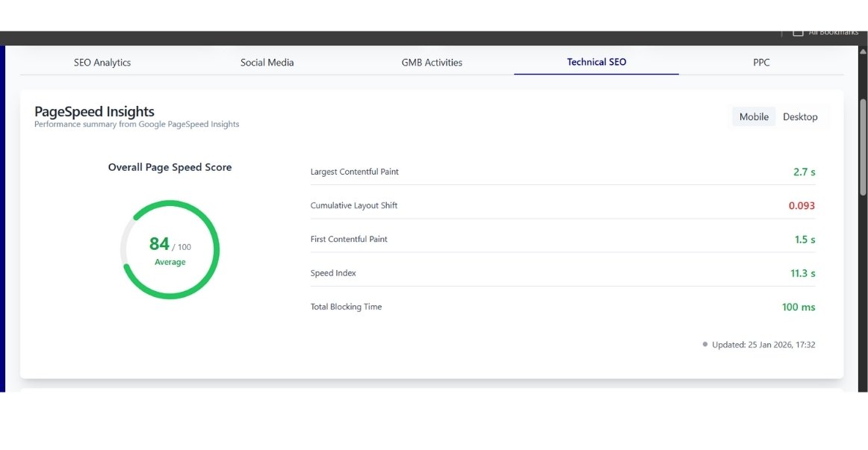Click the PageSpeed Insights heading
868x450 pixels.
(94, 112)
